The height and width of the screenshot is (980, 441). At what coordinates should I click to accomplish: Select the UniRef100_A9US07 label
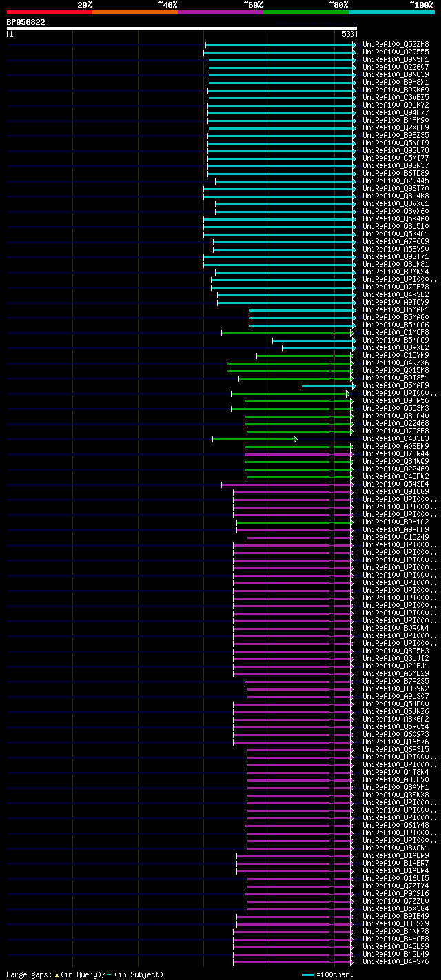click(396, 696)
